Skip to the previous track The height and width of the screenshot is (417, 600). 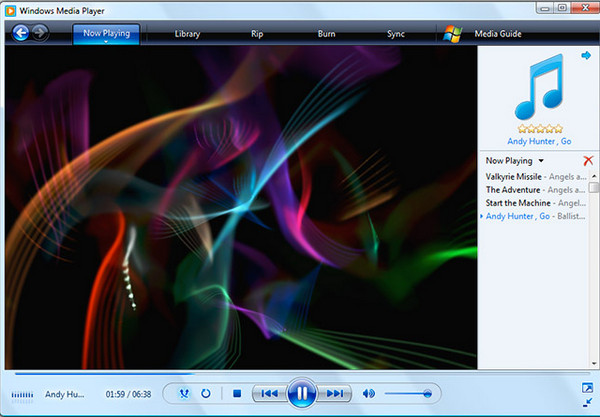(x=269, y=393)
